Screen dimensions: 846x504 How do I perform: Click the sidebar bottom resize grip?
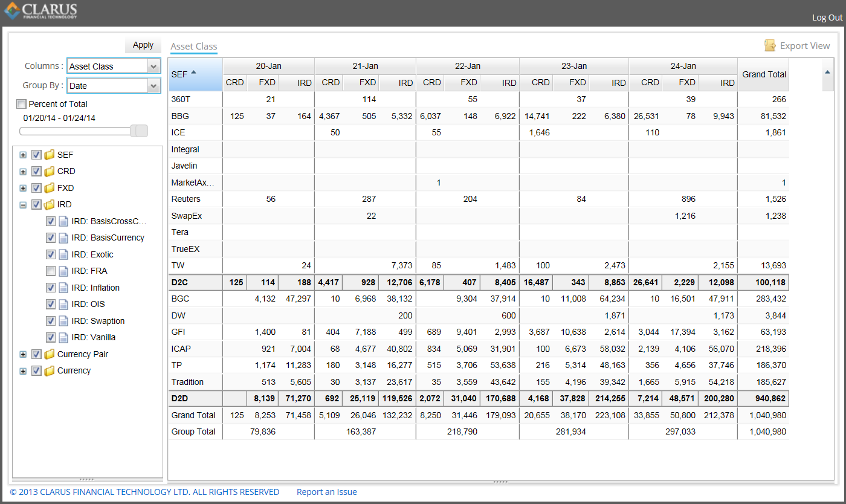(x=87, y=479)
